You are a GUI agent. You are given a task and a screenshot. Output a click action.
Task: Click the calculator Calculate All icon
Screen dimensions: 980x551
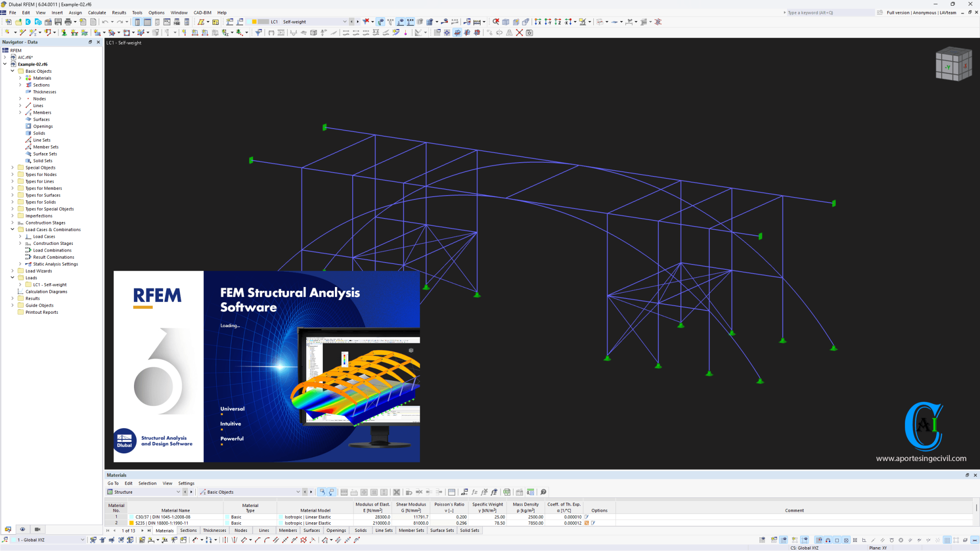477,22
